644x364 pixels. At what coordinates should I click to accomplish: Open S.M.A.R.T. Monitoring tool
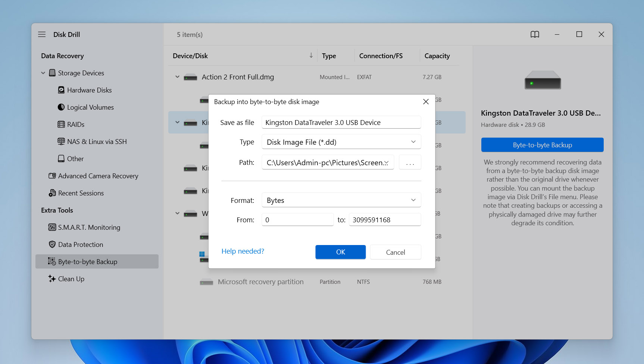[x=89, y=227]
